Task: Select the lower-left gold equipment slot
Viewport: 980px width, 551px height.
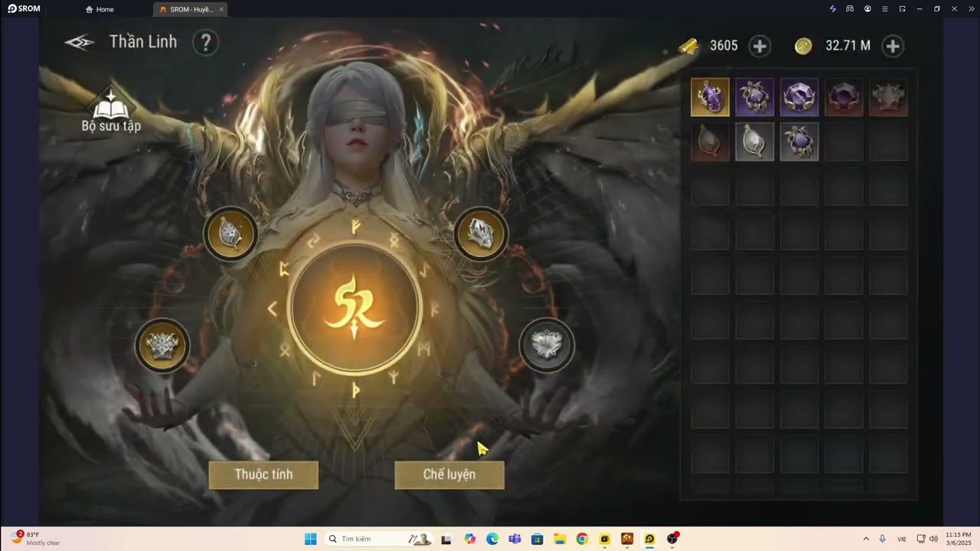Action: click(x=162, y=346)
